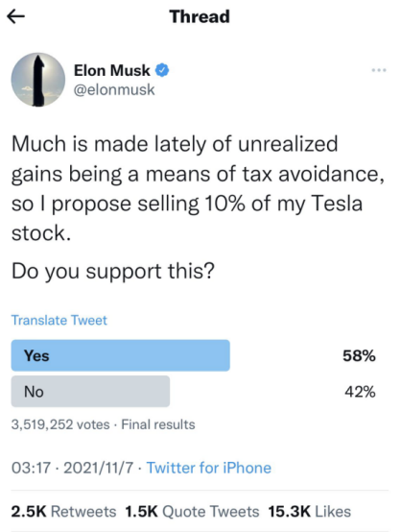Open the @elonmusk handle link
The image size is (401, 532).
pyautogui.click(x=114, y=90)
